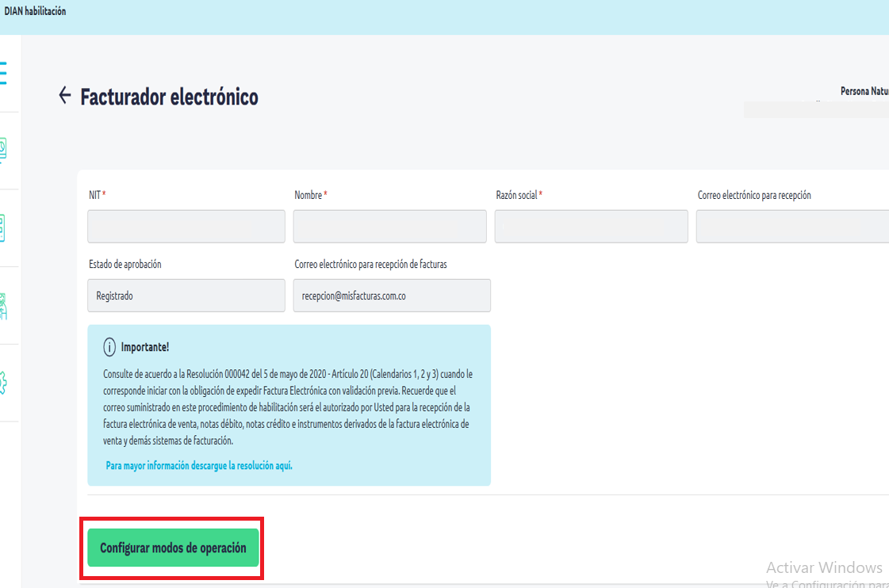Click the NIT input field
Image resolution: width=889 pixels, height=588 pixels.
pos(186,227)
